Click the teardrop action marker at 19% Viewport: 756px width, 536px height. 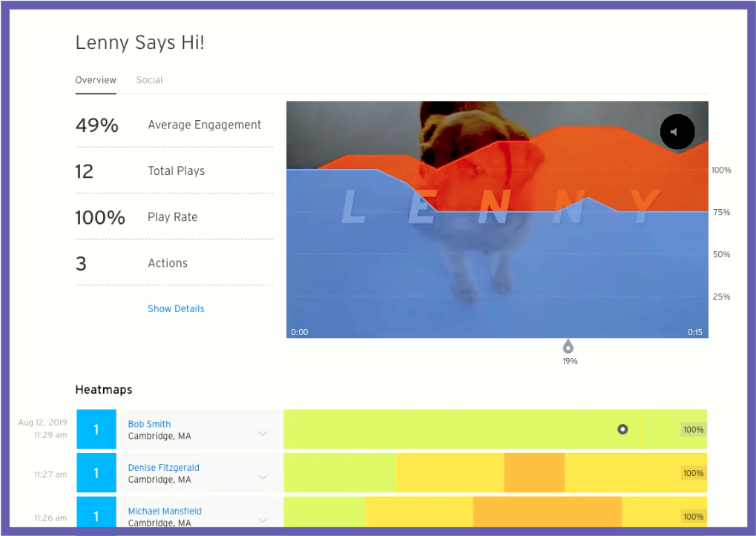tap(568, 346)
